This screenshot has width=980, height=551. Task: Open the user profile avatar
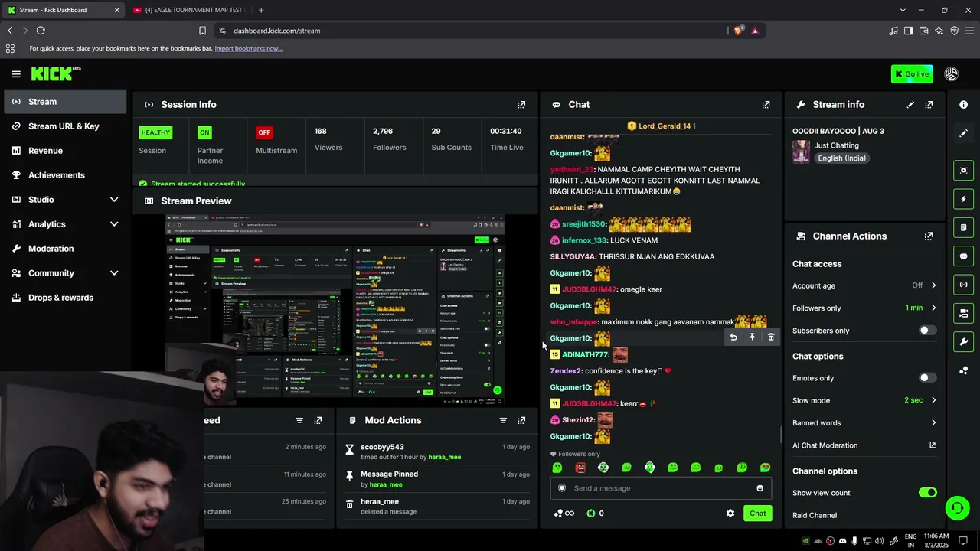pyautogui.click(x=951, y=74)
